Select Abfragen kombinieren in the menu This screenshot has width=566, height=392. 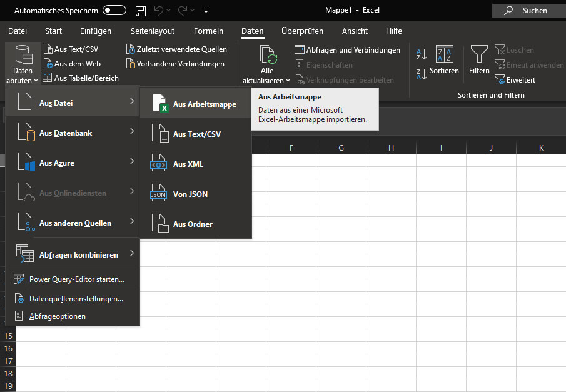(73, 253)
